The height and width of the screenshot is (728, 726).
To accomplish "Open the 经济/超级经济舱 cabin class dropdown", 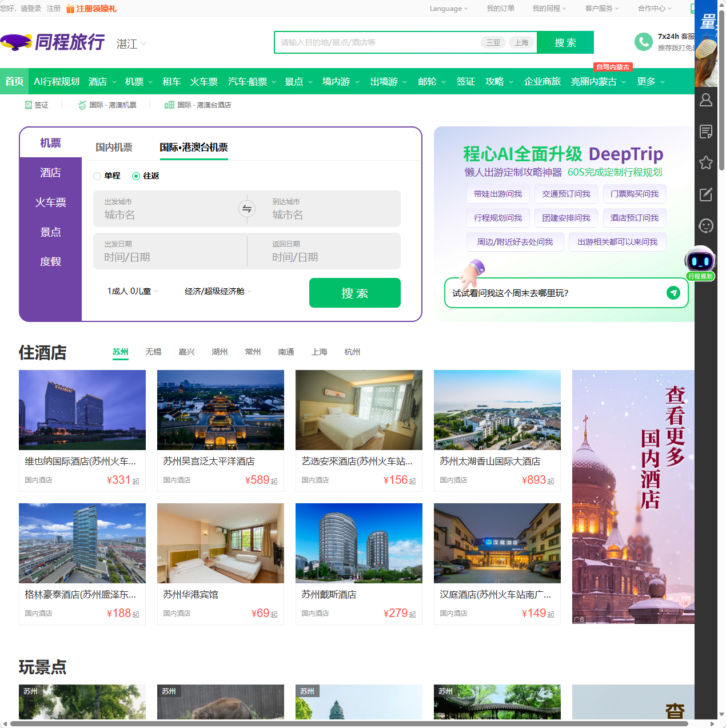I will click(217, 291).
